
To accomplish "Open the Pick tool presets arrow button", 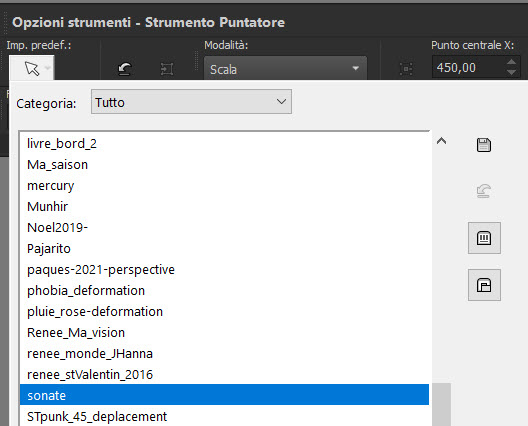I will (32, 68).
